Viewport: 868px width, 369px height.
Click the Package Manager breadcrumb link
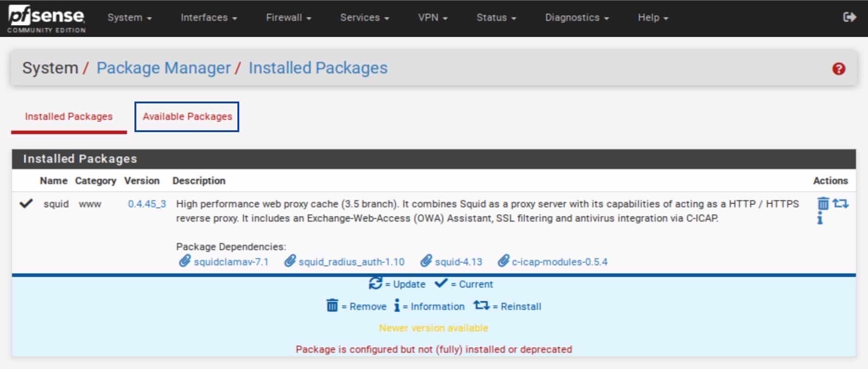click(163, 68)
